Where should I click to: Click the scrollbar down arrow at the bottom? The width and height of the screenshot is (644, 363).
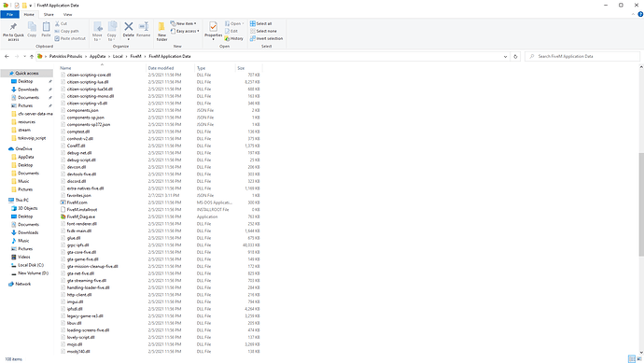[641, 353]
